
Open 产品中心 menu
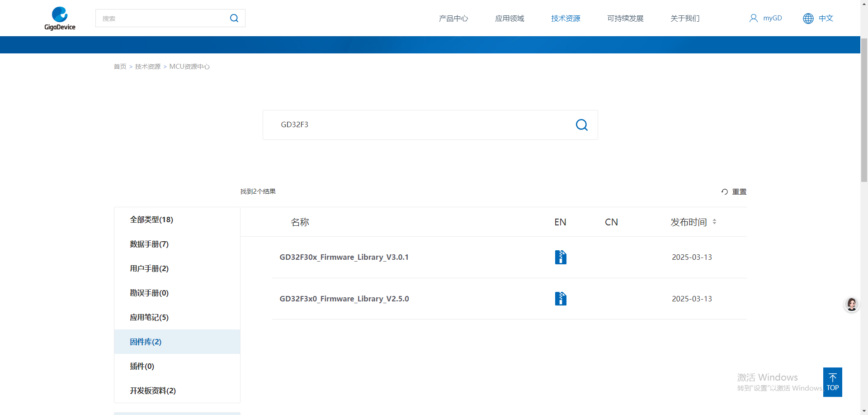(453, 18)
